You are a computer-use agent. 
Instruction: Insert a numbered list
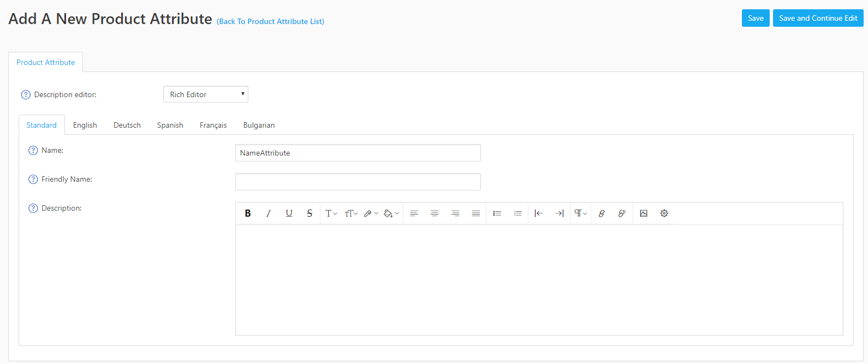point(518,213)
